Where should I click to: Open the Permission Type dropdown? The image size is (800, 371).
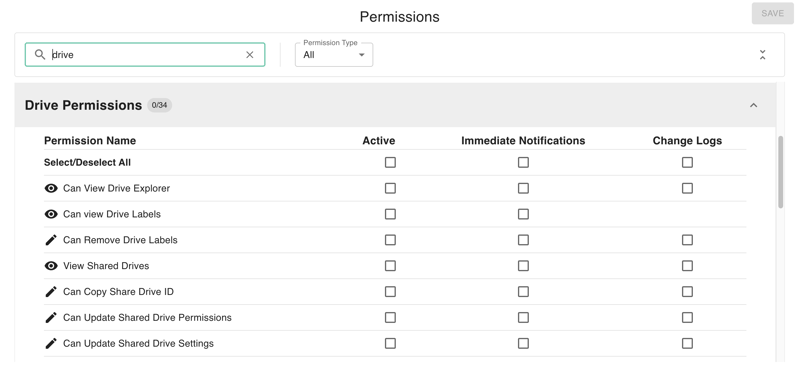pyautogui.click(x=334, y=55)
